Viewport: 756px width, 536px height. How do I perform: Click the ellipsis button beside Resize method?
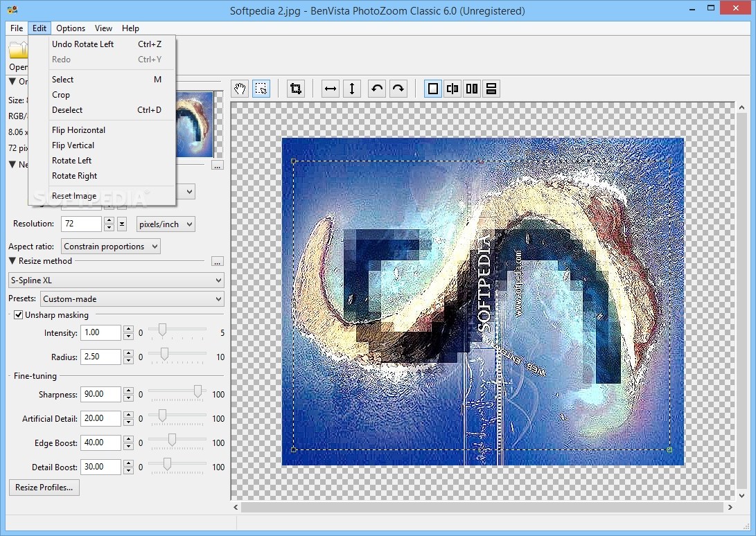(218, 262)
